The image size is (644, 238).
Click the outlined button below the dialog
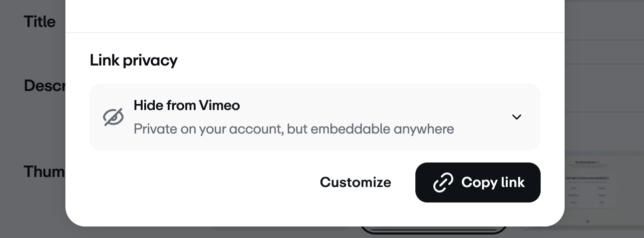point(433,230)
